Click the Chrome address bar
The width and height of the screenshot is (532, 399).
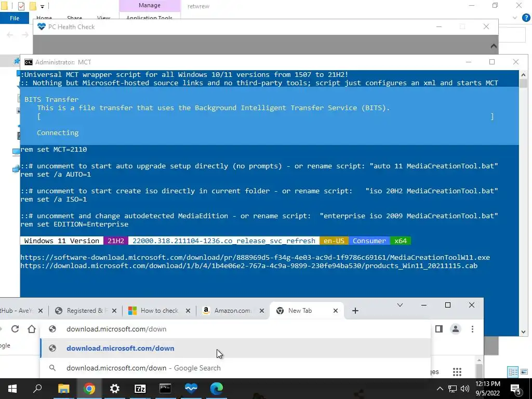click(235, 329)
